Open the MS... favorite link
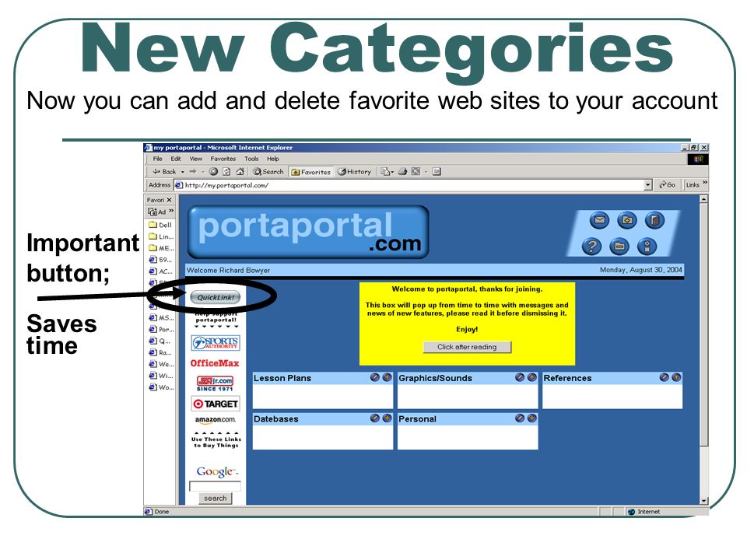This screenshot has height=560, width=747. tap(162, 317)
